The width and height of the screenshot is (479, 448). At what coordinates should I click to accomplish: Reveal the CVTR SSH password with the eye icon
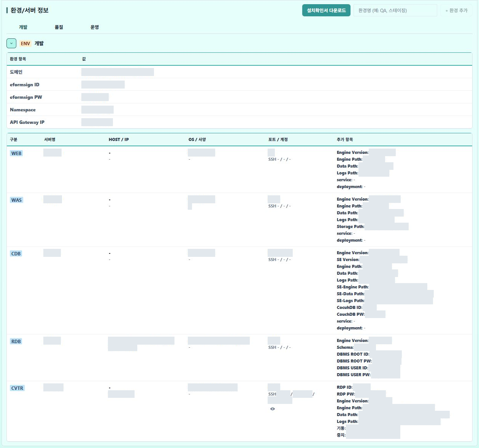(273, 409)
